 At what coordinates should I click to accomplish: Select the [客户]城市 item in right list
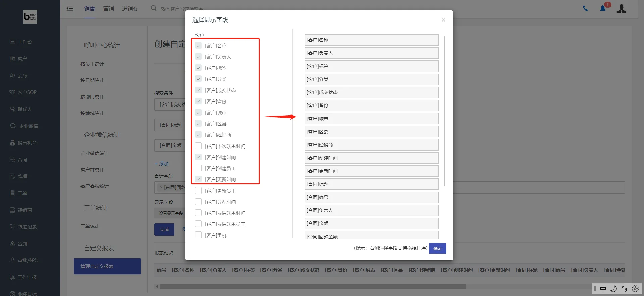[371, 119]
